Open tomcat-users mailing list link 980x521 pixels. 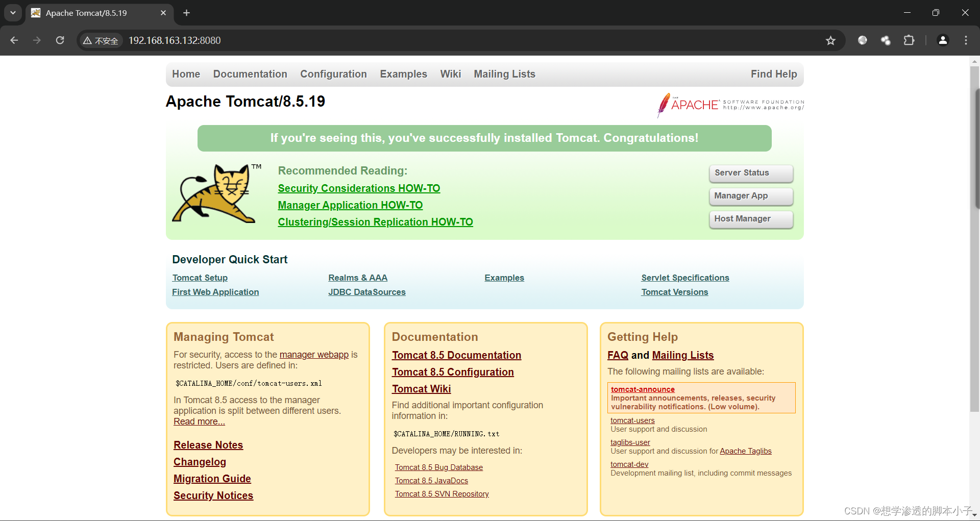(x=632, y=420)
